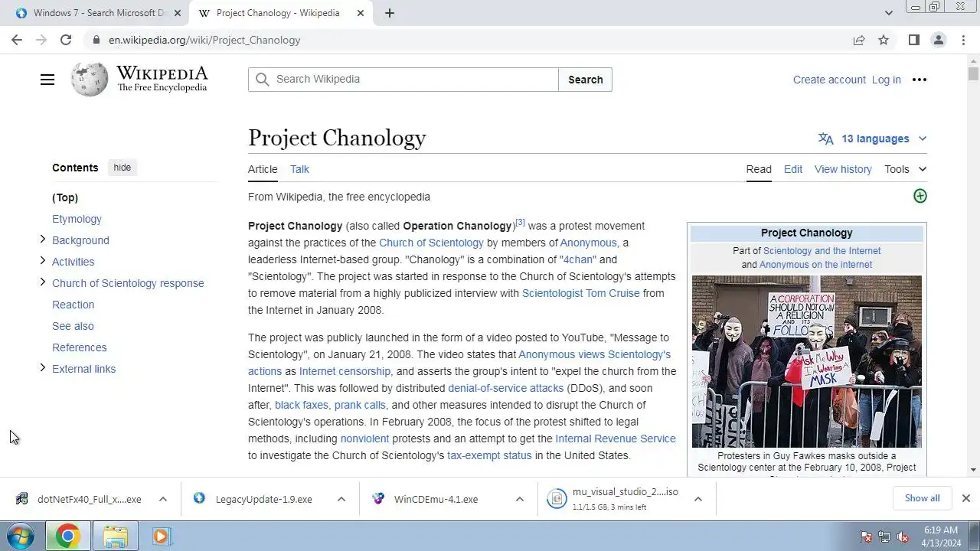Switch to the Talk tab

(x=299, y=169)
